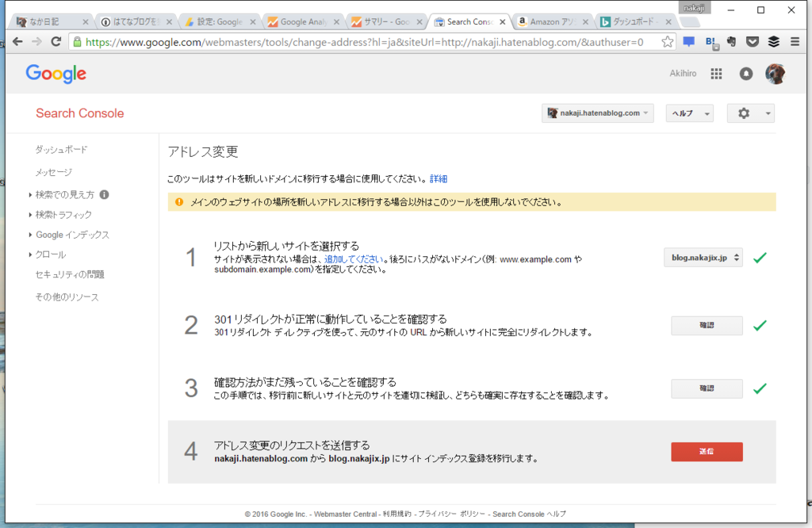Open the dropdown arrow next to the gear
Viewport: 812px width, 528px height.
(768, 113)
